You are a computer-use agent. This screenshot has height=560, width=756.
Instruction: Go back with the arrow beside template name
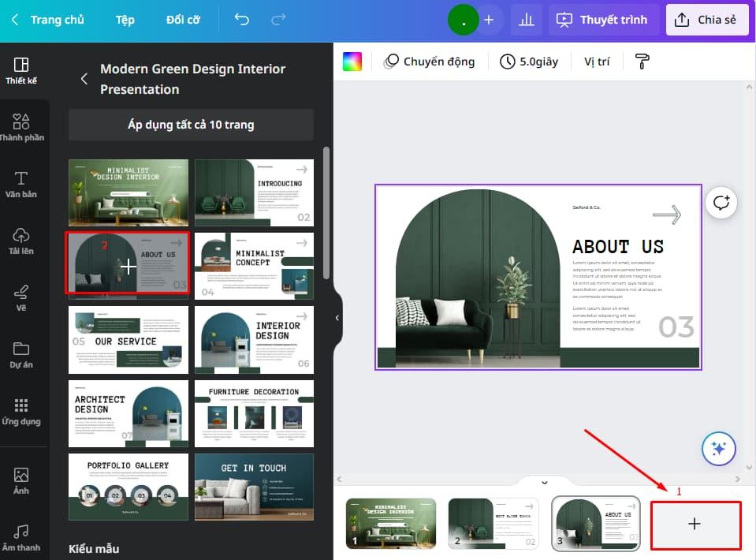(x=84, y=79)
